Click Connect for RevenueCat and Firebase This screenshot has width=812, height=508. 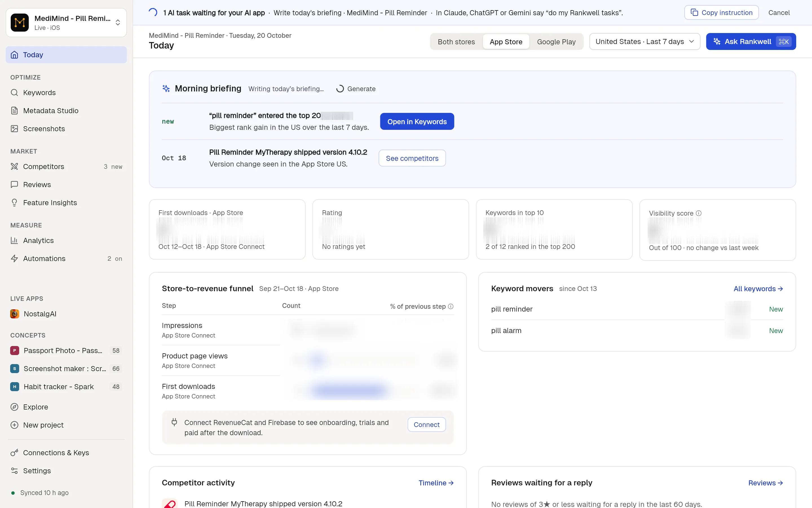pyautogui.click(x=427, y=425)
